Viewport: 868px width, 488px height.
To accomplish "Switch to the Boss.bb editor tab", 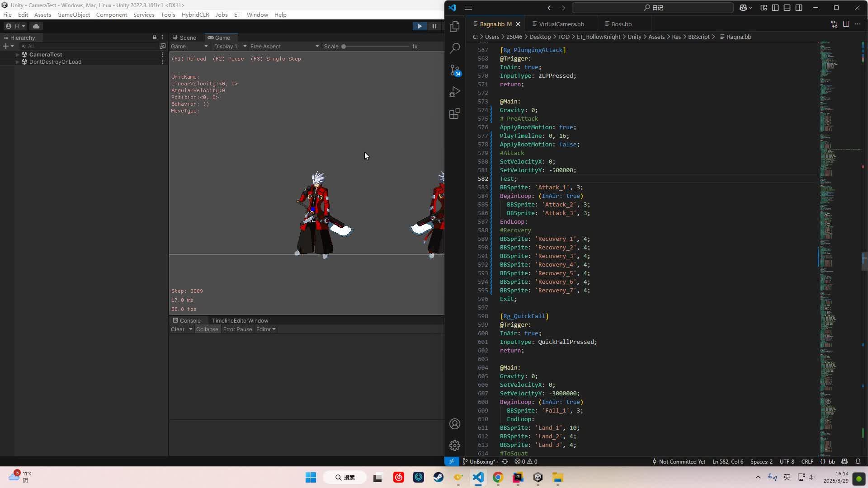I will [x=621, y=24].
